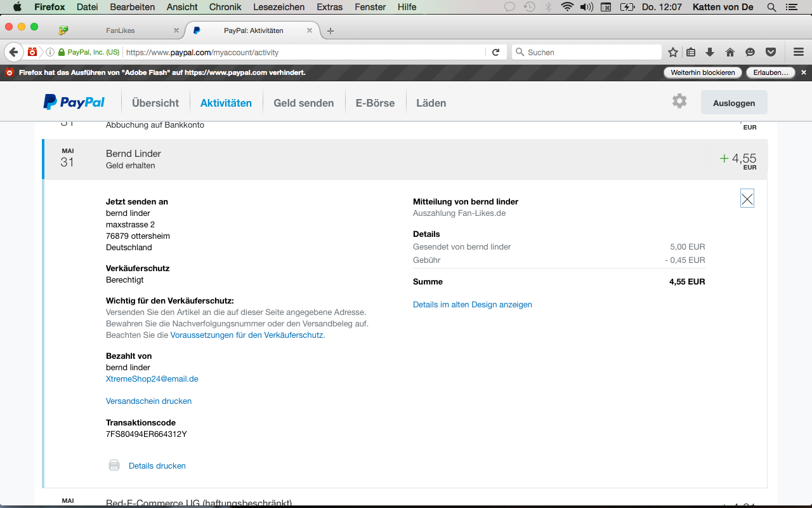Viewport: 812px width, 508px height.
Task: Open the Geld senden navigation item
Action: [303, 103]
